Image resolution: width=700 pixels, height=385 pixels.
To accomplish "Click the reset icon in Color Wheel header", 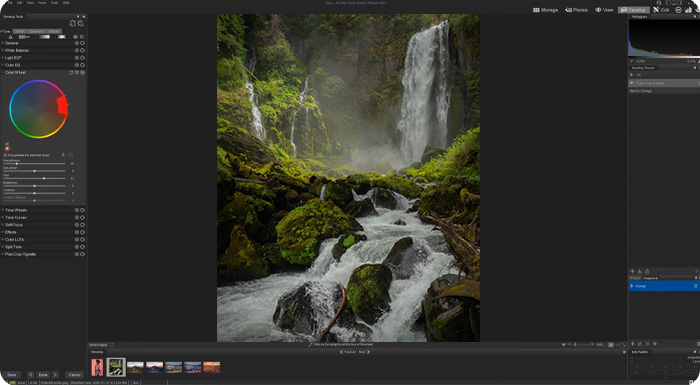I will click(x=71, y=72).
